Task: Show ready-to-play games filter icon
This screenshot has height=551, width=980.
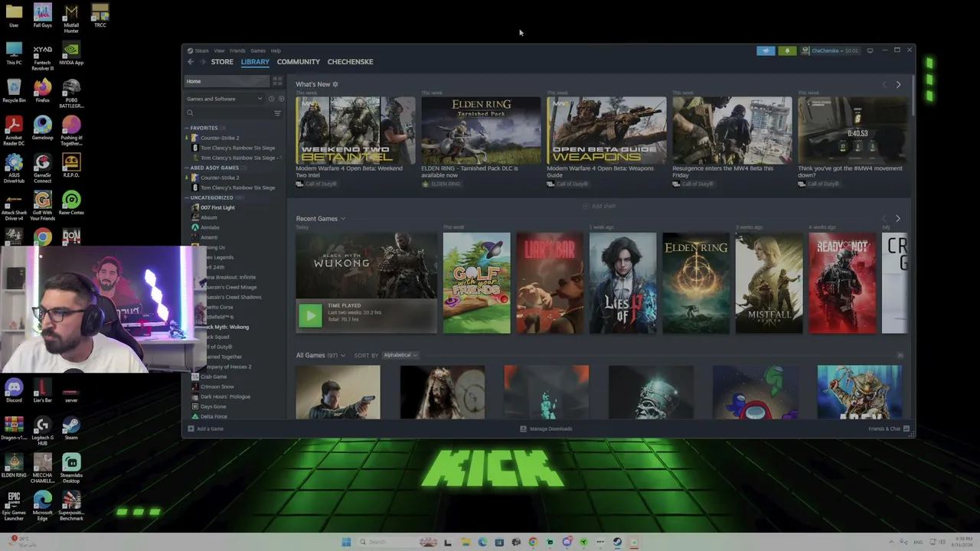Action: pyautogui.click(x=280, y=99)
